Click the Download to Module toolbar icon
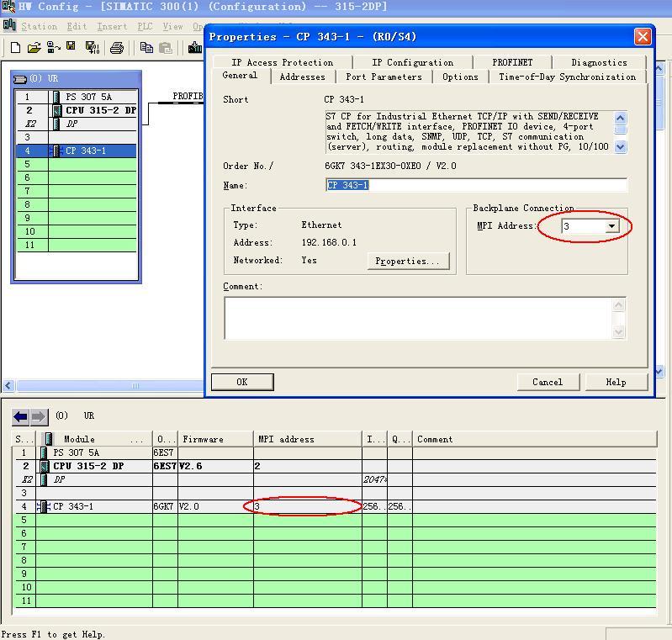Screen dimensions: 672x640 tap(195, 47)
